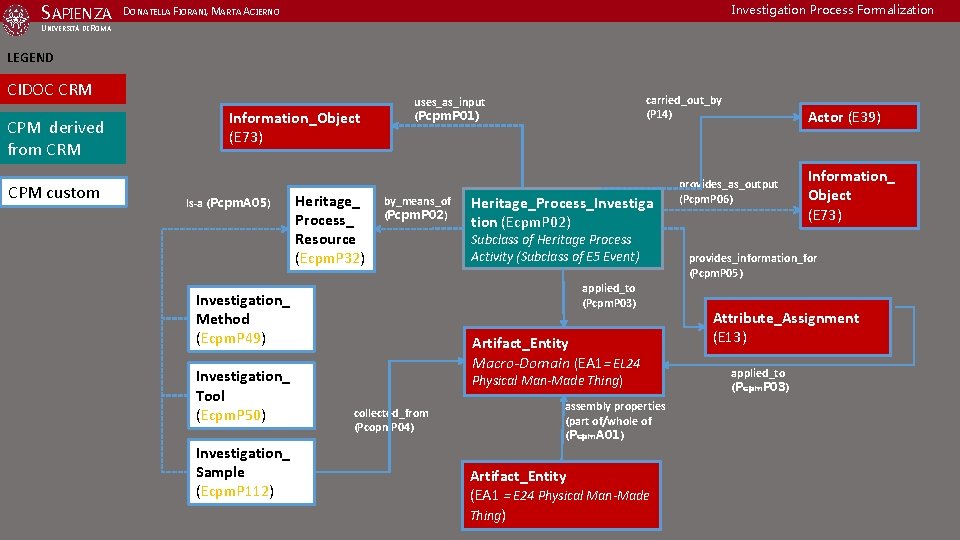Select the Attribute_Assignment (E13) box
Screen dimensions: 960x540
coord(798,327)
